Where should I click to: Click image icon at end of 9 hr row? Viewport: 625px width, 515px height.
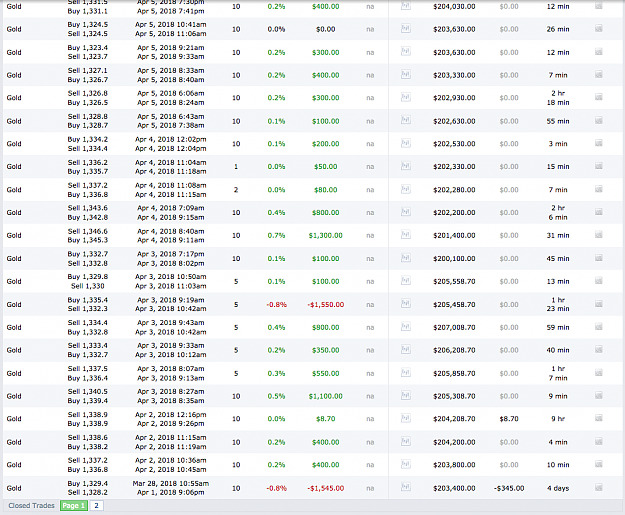pyautogui.click(x=599, y=418)
